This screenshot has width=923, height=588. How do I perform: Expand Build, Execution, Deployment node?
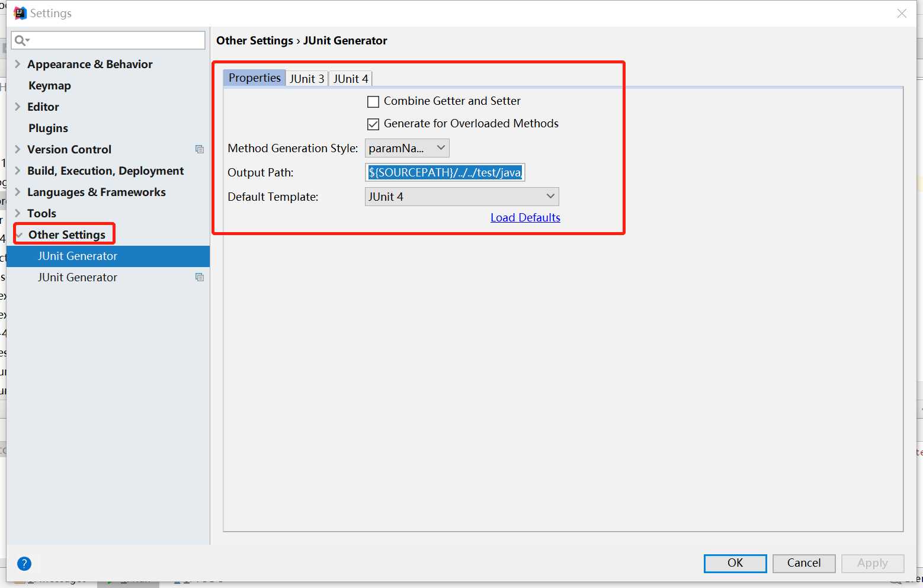17,171
